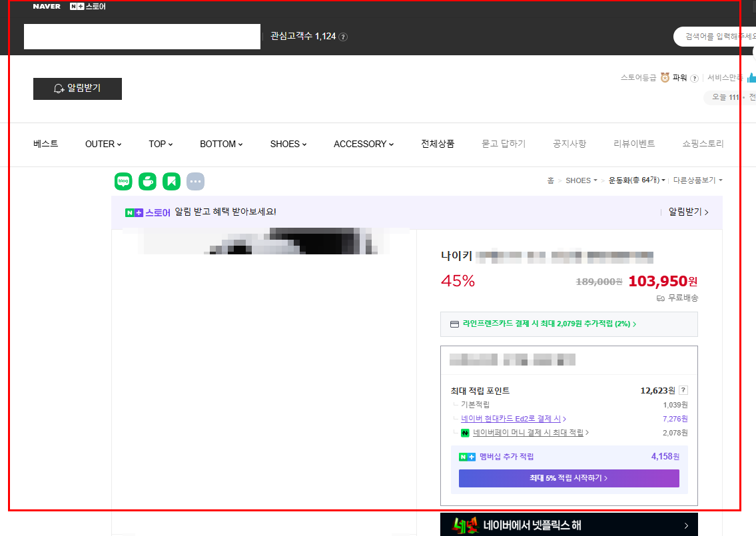The height and width of the screenshot is (536, 756).
Task: Open help icon next to 파워 grade
Action: click(694, 78)
